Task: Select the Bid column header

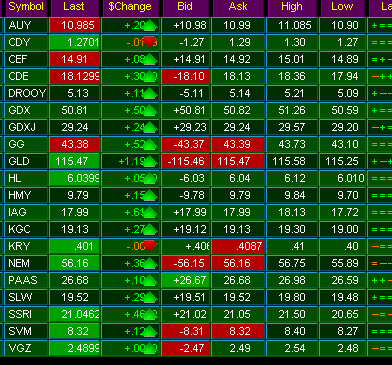Action: click(185, 7)
